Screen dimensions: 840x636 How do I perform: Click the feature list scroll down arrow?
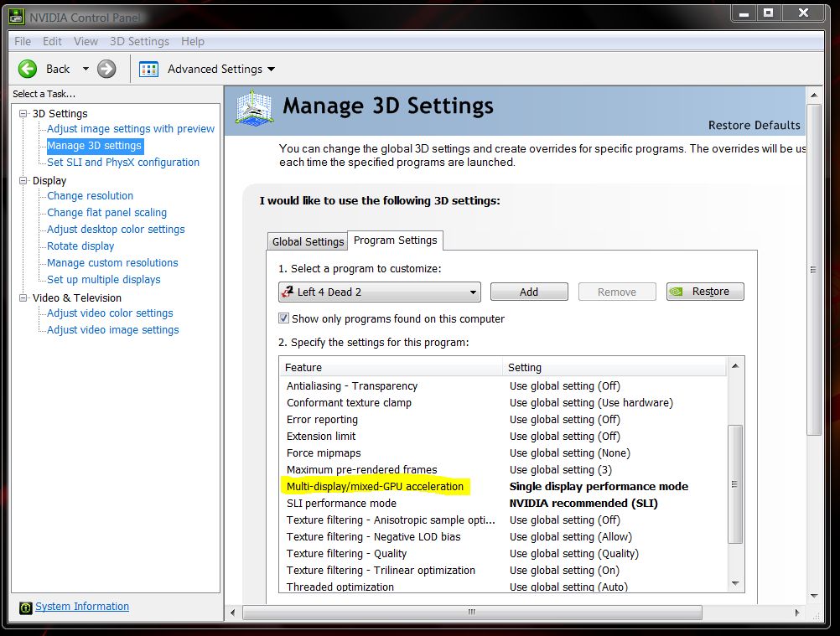[x=735, y=583]
